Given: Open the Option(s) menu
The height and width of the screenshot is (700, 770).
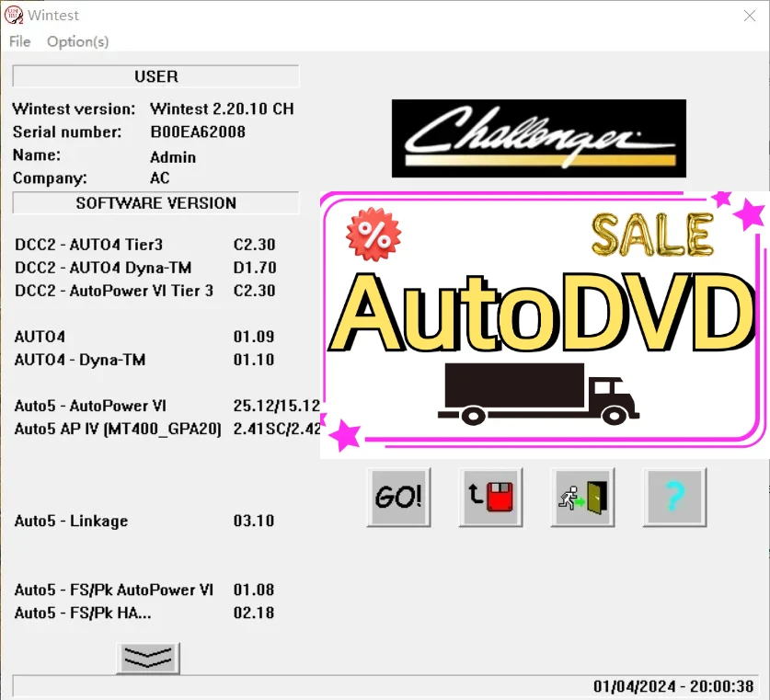Looking at the screenshot, I should tap(77, 41).
